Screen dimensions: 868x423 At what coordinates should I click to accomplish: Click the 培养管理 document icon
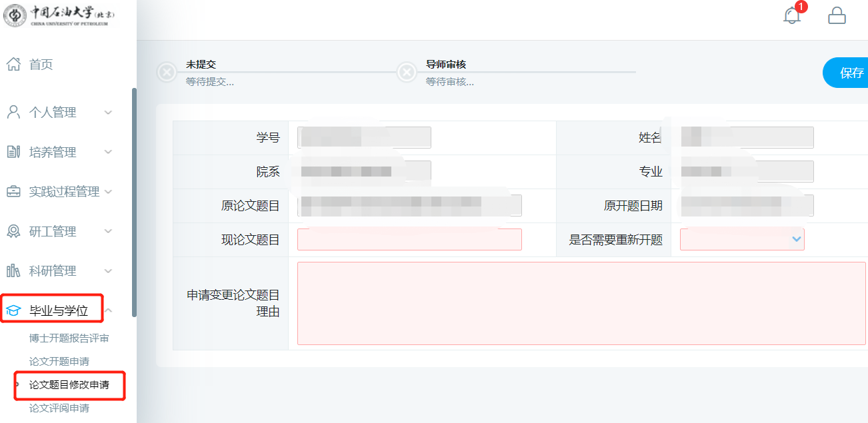point(13,153)
